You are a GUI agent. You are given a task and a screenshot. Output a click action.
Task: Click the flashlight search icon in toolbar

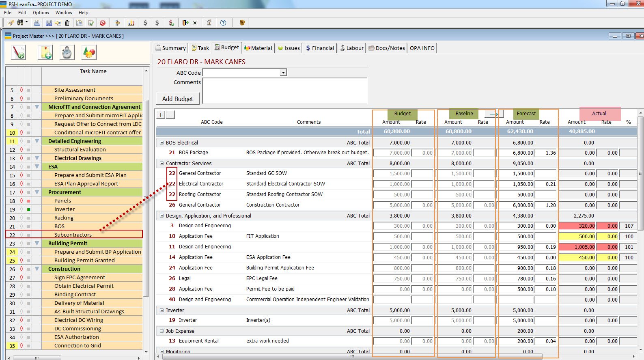point(11,23)
